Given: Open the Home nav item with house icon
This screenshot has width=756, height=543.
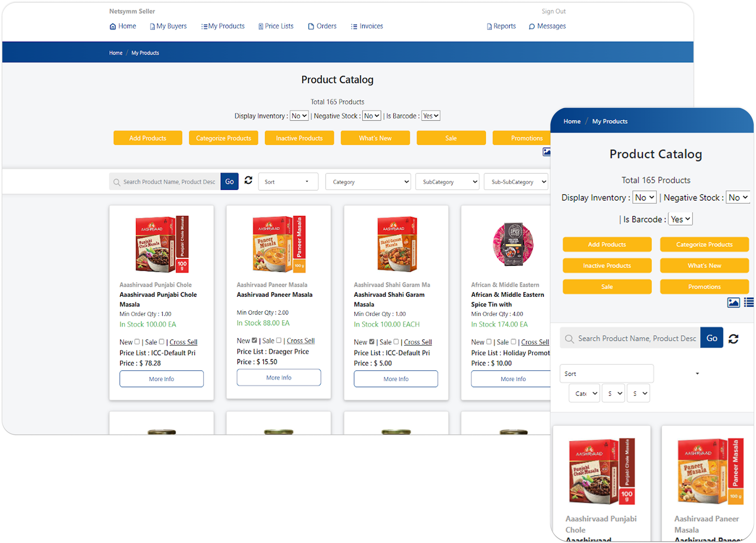Looking at the screenshot, I should click(x=123, y=26).
